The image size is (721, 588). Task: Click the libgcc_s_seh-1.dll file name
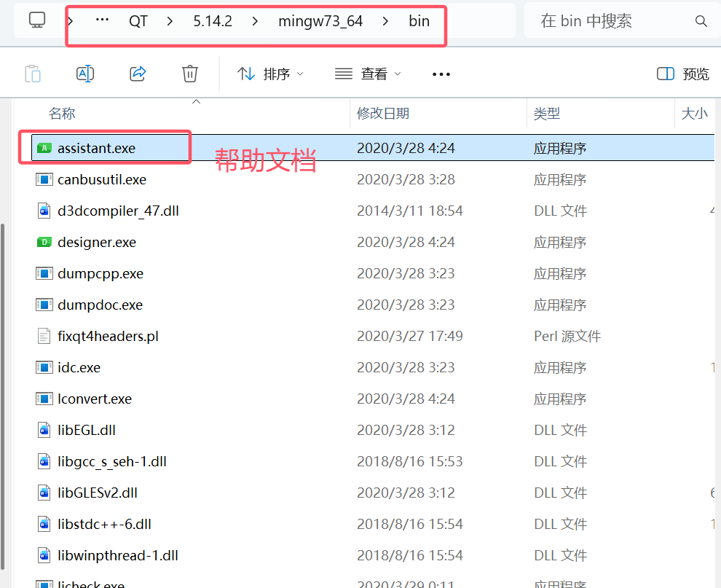112,461
